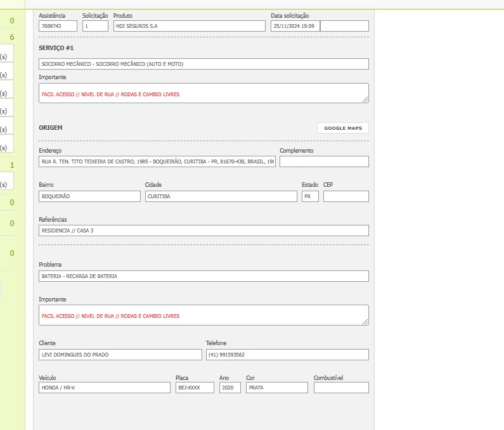Click the Assistência field showing 7688743

click(58, 26)
